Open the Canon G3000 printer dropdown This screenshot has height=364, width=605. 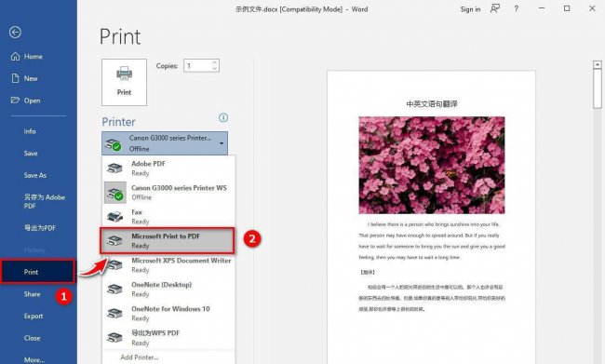[165, 143]
